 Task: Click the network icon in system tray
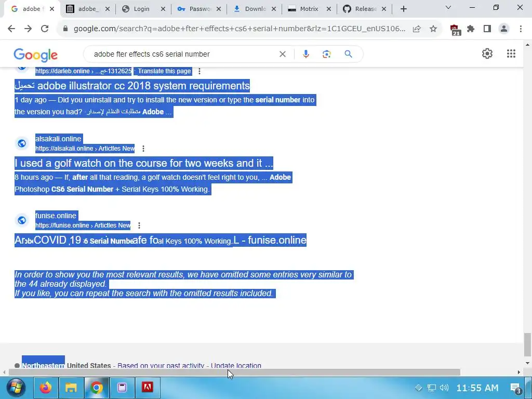432,388
